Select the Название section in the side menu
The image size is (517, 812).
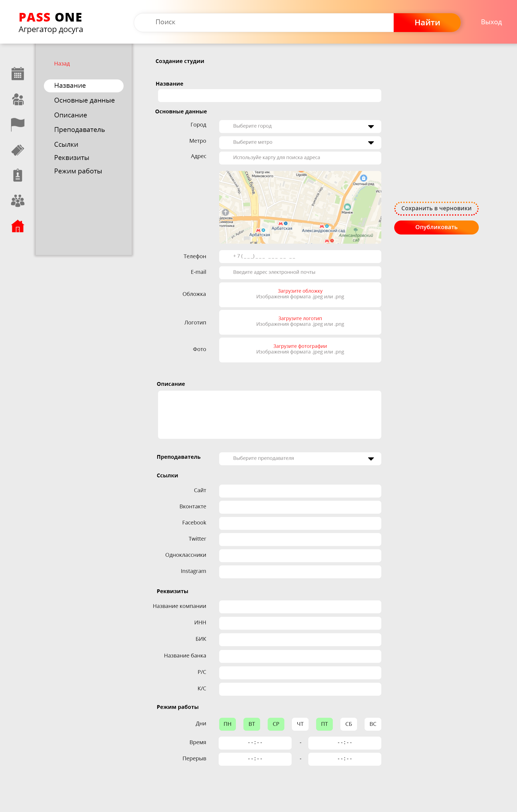(84, 86)
